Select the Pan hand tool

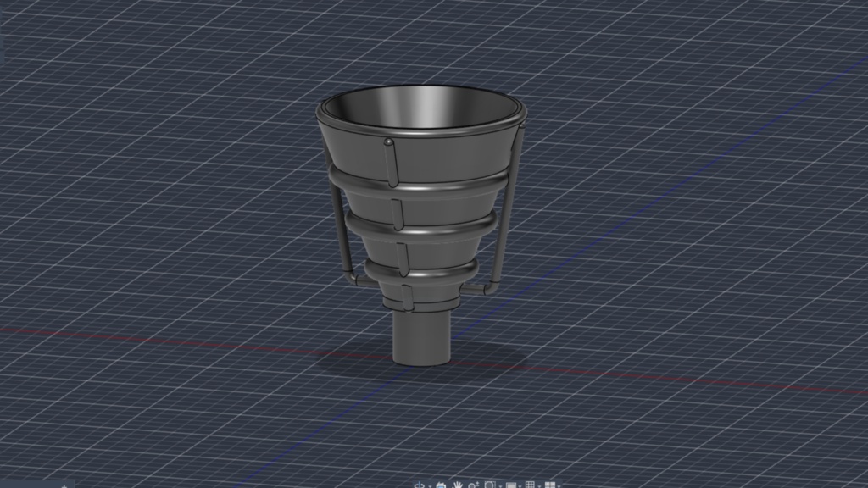458,485
